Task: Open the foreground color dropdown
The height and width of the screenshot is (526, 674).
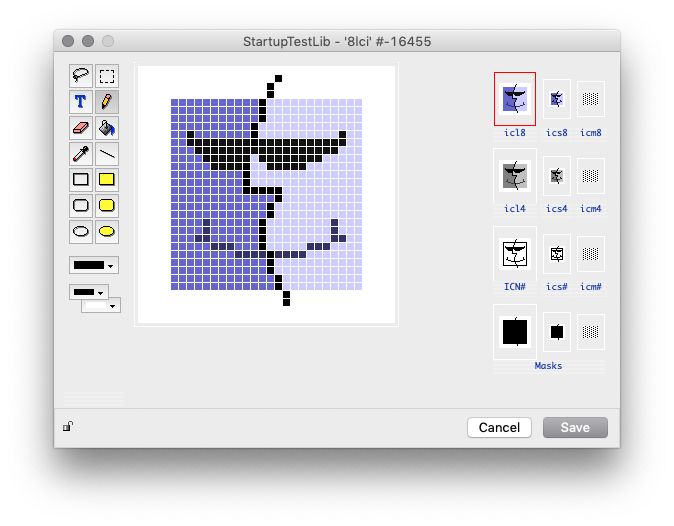Action: tap(89, 292)
